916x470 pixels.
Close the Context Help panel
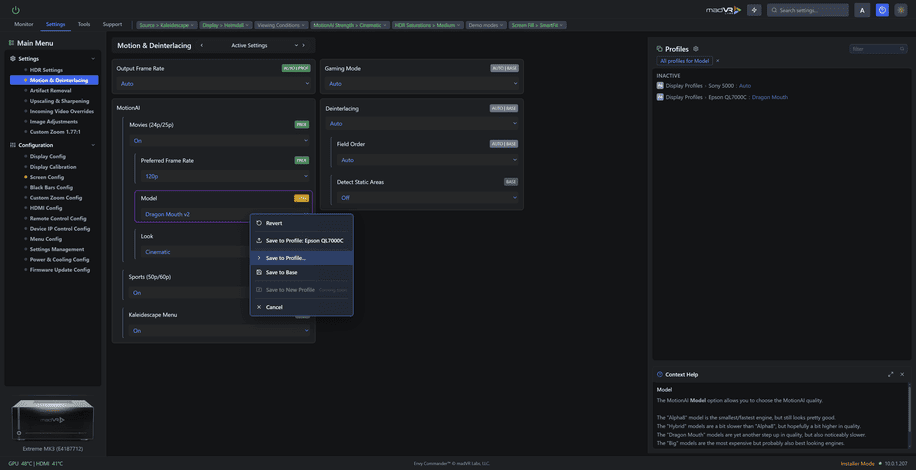[x=902, y=374]
